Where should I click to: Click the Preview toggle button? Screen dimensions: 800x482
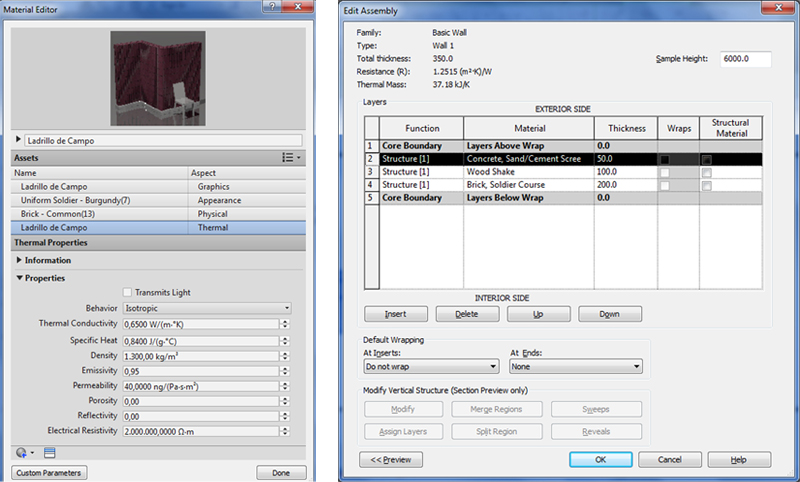[x=391, y=460]
